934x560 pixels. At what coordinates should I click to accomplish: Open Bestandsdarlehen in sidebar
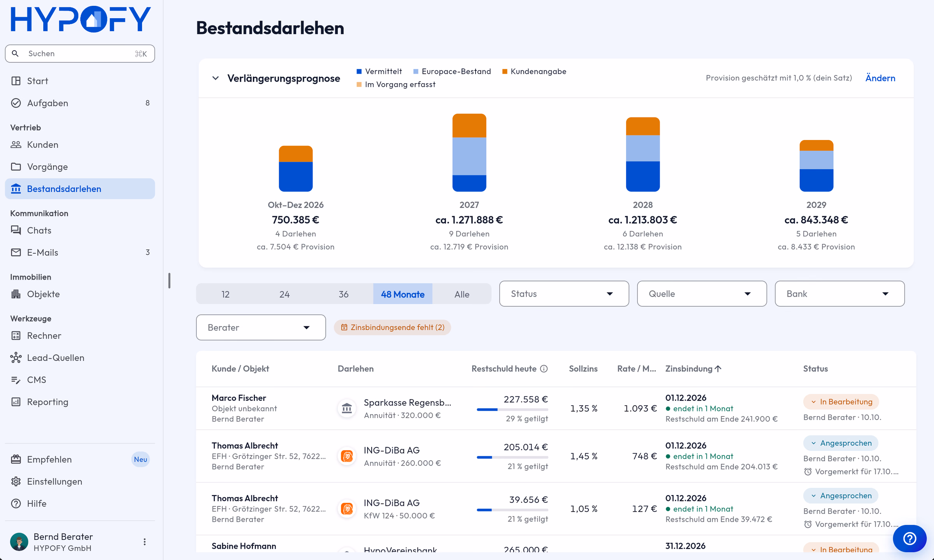80,189
